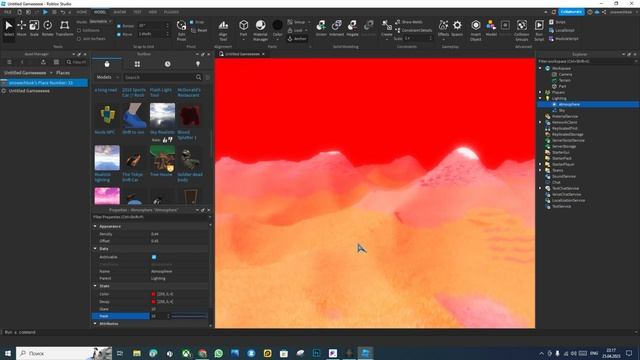The width and height of the screenshot is (640, 360).
Task: Open the Toolbox Recent clock tab
Action: click(168, 64)
